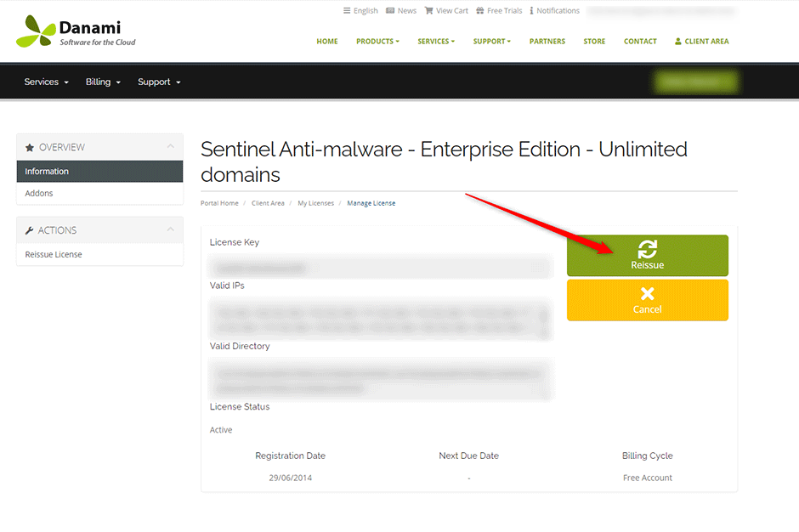The image size is (799, 532).
Task: Click the Valid IPs text area
Action: pyautogui.click(x=381, y=320)
